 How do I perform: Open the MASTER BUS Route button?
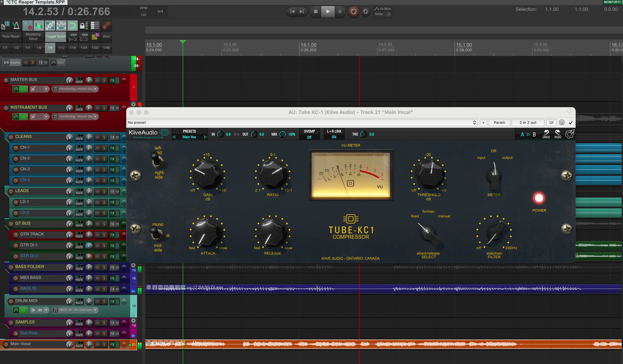coord(79,80)
